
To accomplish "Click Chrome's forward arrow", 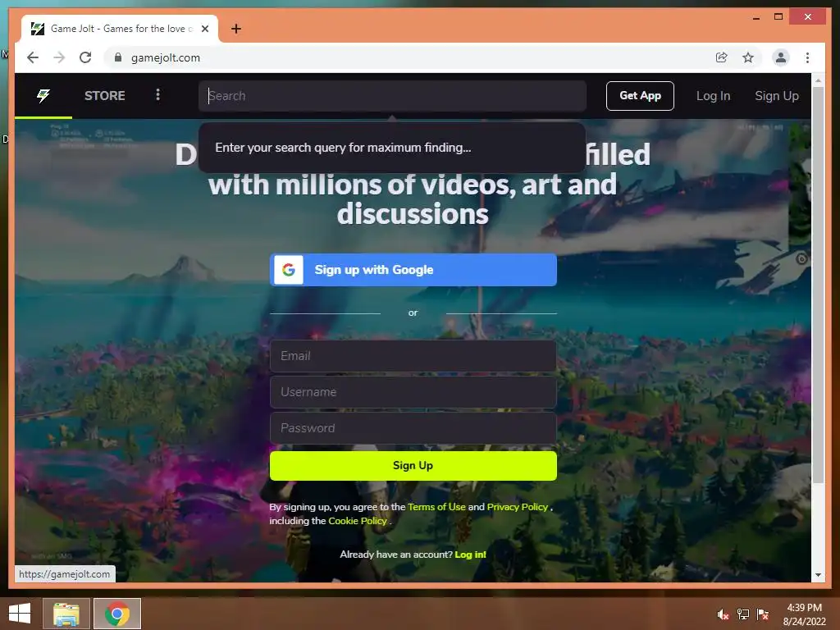I will coord(59,57).
